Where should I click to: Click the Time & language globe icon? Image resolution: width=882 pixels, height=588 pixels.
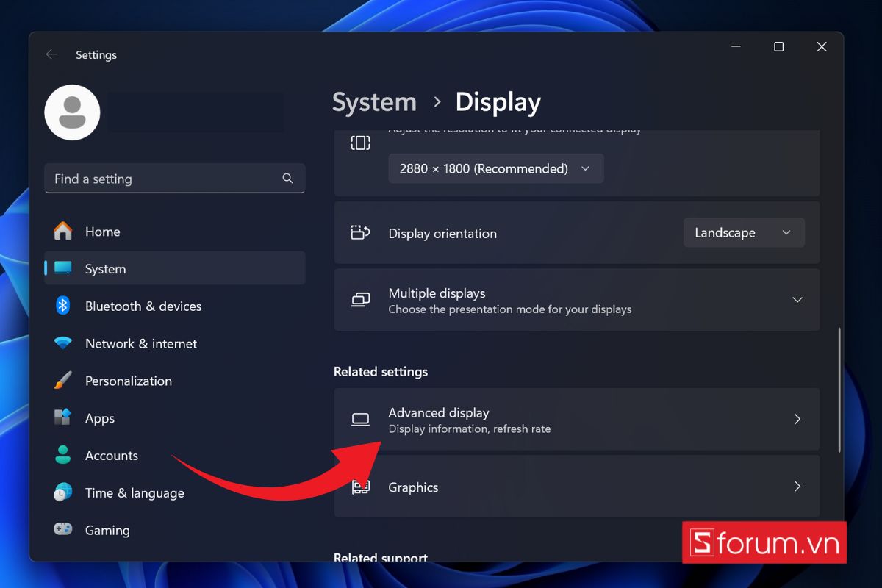(x=63, y=492)
